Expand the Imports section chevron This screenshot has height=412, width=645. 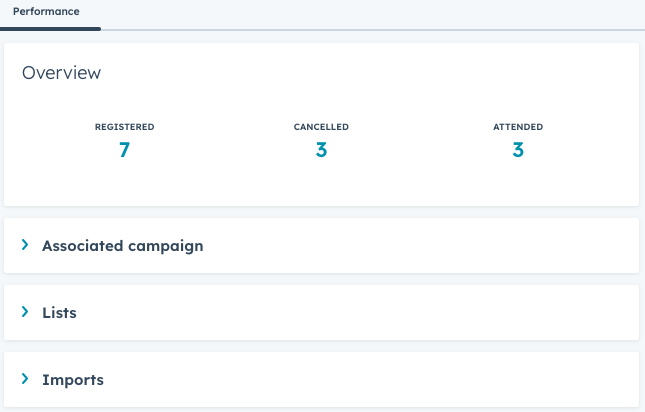(x=25, y=379)
